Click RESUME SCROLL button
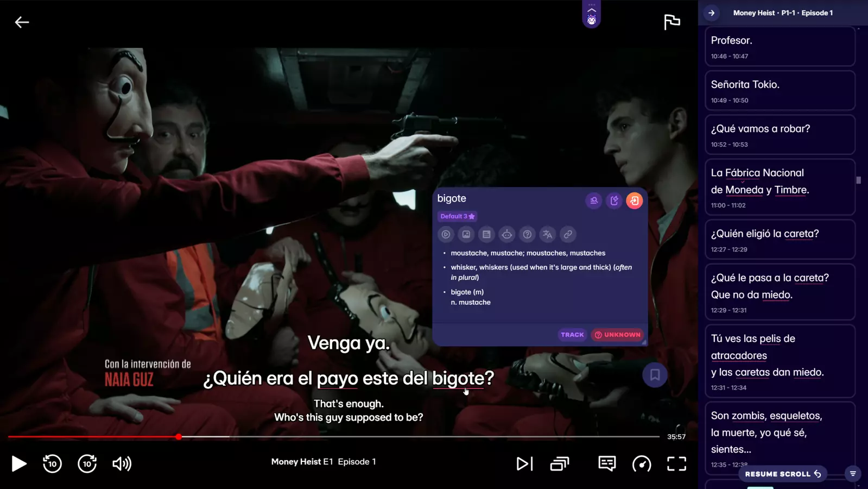 pos(783,474)
